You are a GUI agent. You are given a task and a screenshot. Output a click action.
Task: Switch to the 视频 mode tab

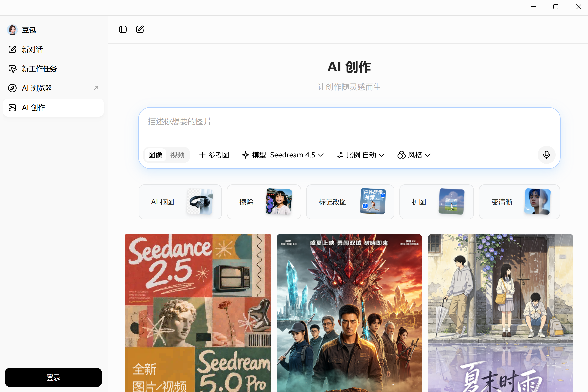click(177, 155)
